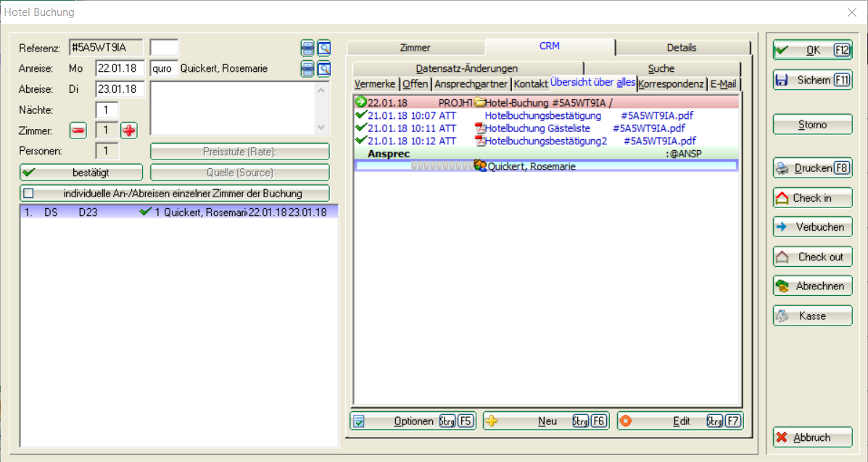Click the red minus icon beside Zimmer
Image resolution: width=868 pixels, height=462 pixels.
click(78, 131)
